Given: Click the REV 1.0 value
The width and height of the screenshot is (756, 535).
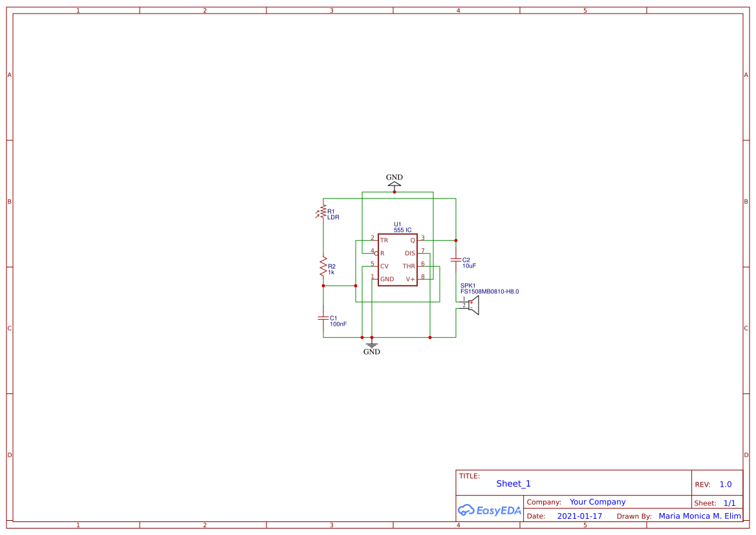Looking at the screenshot, I should [726, 485].
